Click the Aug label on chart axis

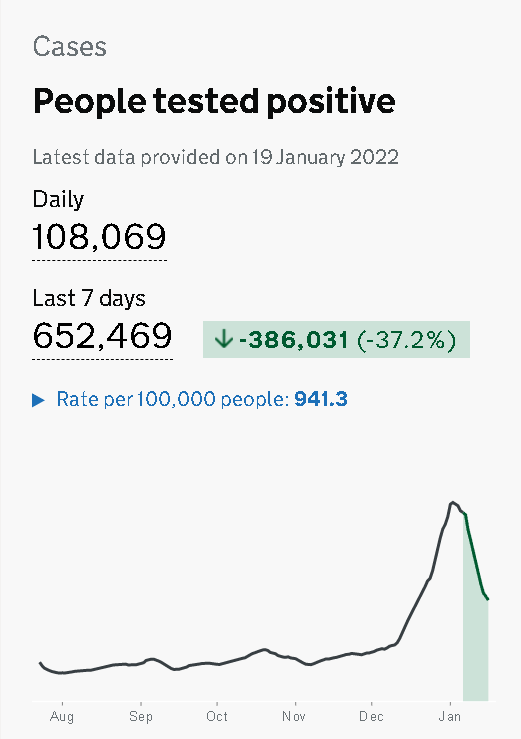62,716
